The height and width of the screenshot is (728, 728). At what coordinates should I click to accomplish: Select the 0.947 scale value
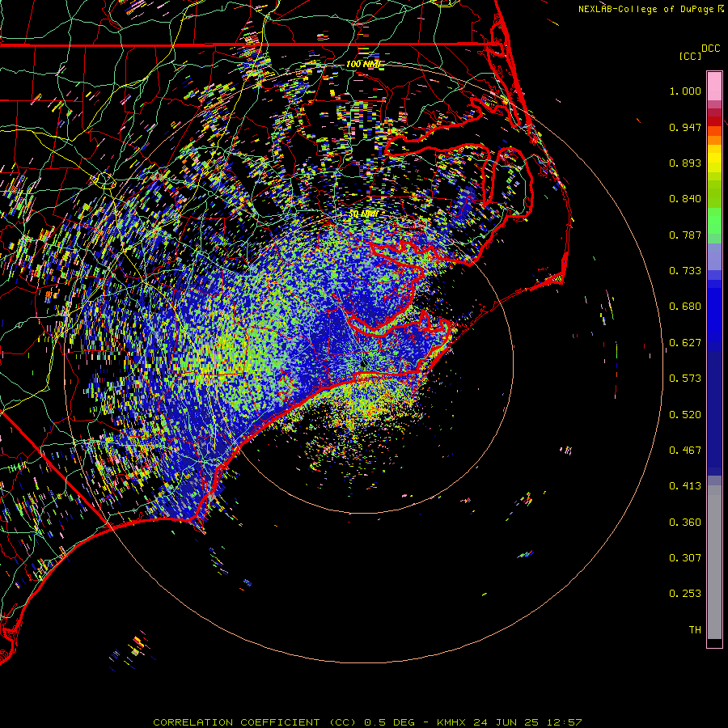[x=685, y=127]
